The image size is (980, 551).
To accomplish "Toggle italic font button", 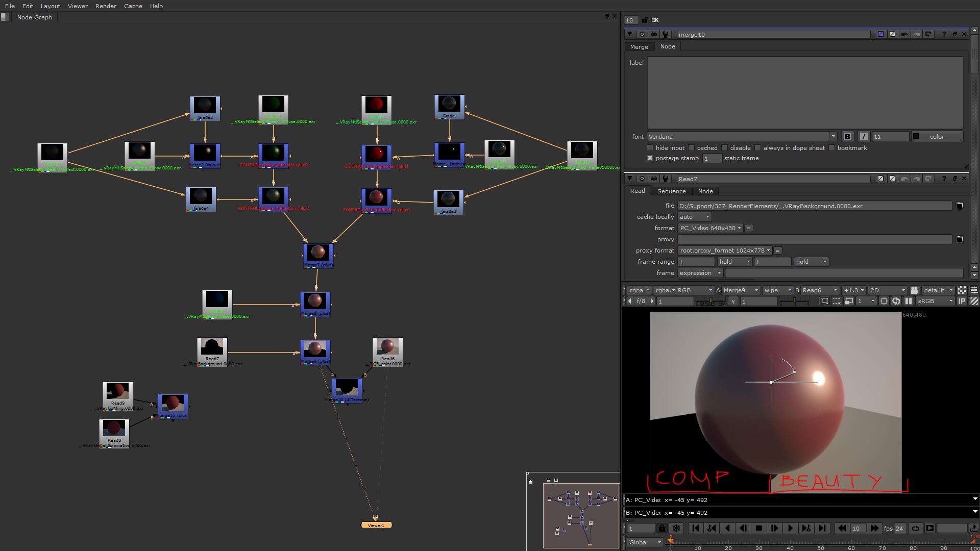I will tap(864, 136).
